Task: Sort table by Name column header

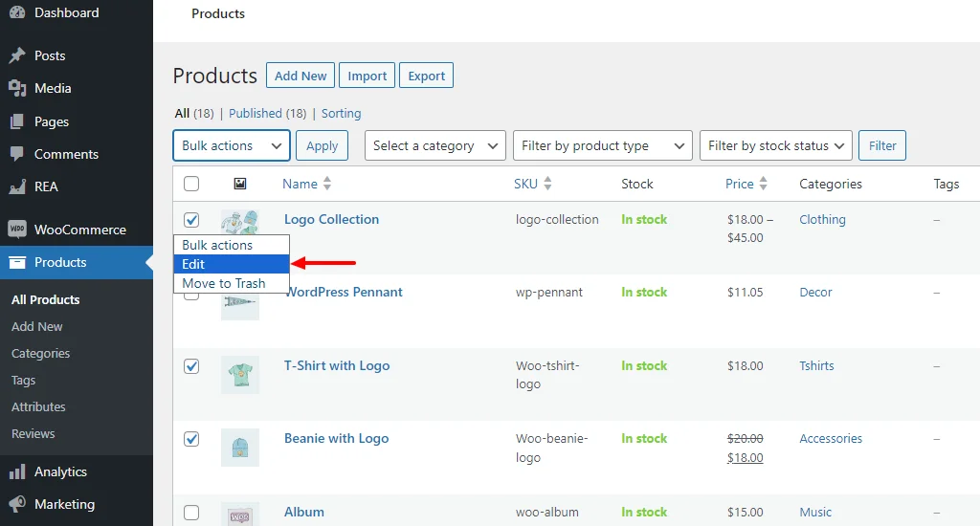Action: tap(300, 184)
